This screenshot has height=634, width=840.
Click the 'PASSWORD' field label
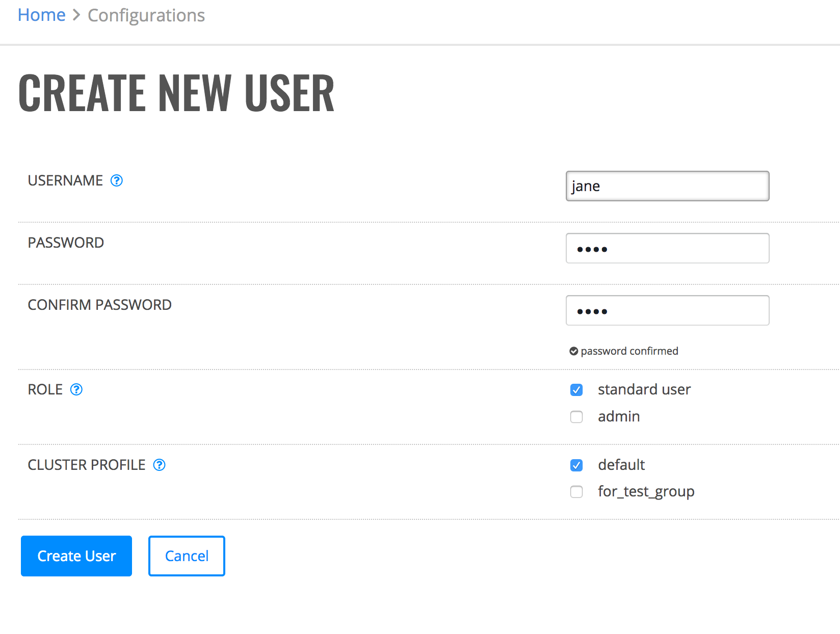[66, 243]
